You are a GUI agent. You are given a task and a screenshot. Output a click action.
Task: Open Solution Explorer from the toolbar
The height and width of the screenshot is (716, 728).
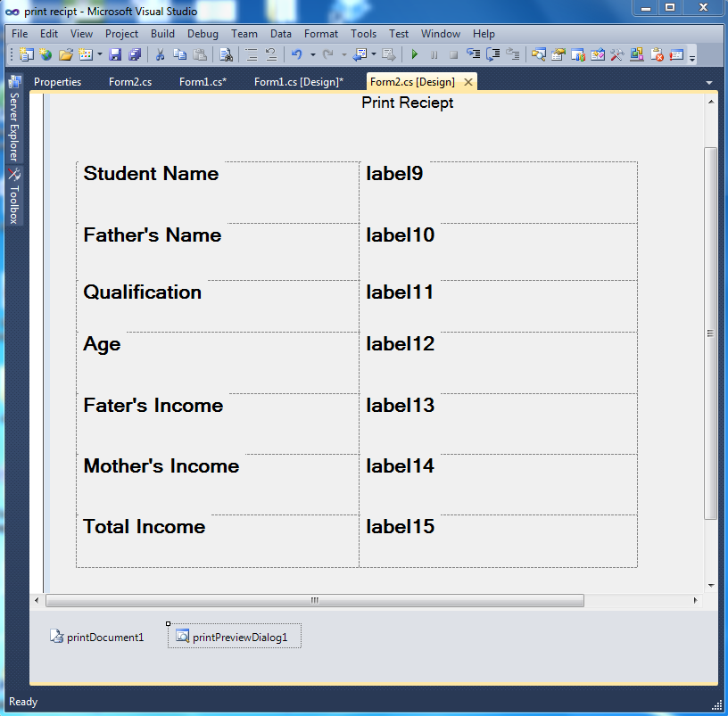538,54
